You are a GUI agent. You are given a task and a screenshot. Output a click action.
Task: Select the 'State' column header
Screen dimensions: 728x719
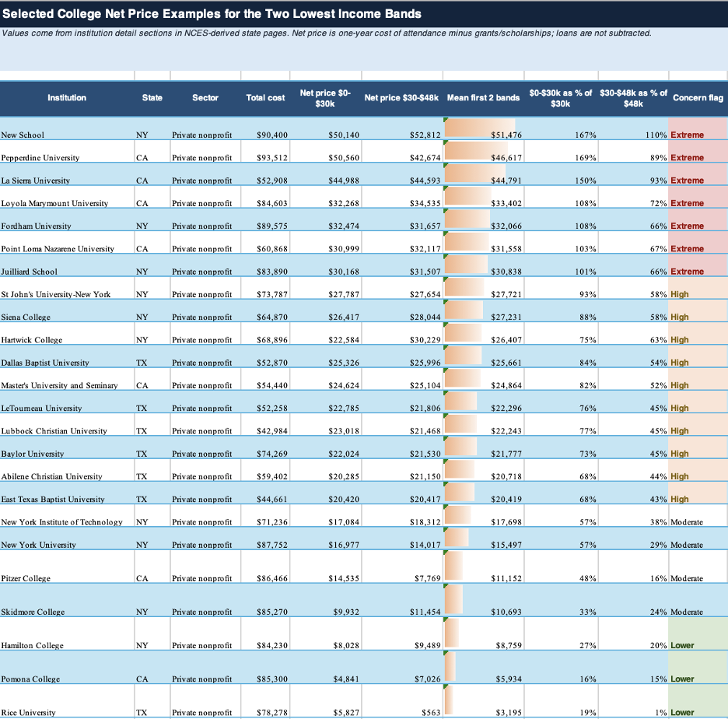pos(152,98)
